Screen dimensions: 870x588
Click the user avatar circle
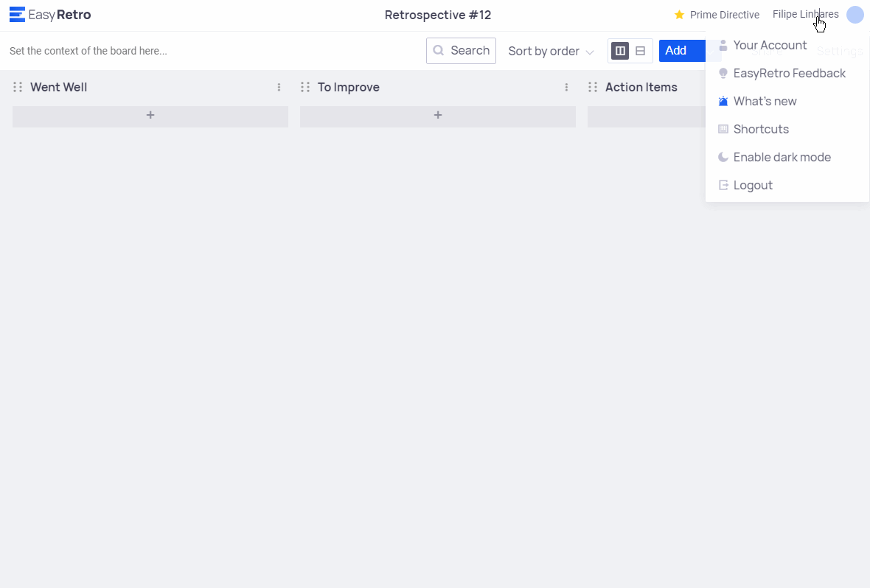tap(855, 15)
